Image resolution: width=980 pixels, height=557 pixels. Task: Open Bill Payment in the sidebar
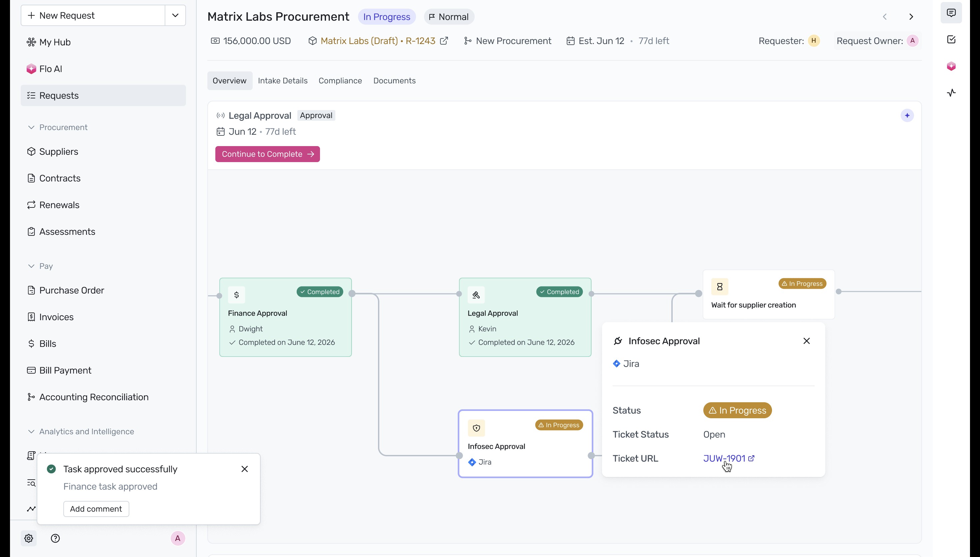click(x=103, y=370)
